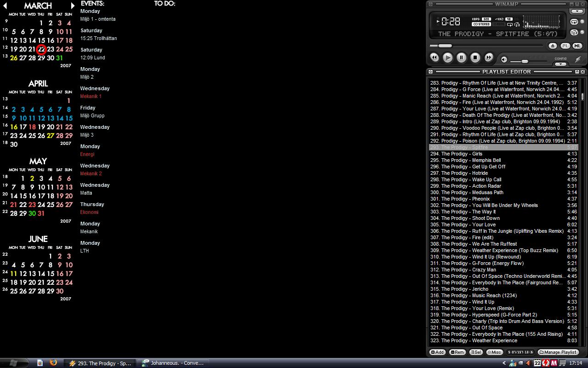Stop the Winamp playback
This screenshot has width=588, height=368.
point(475,57)
